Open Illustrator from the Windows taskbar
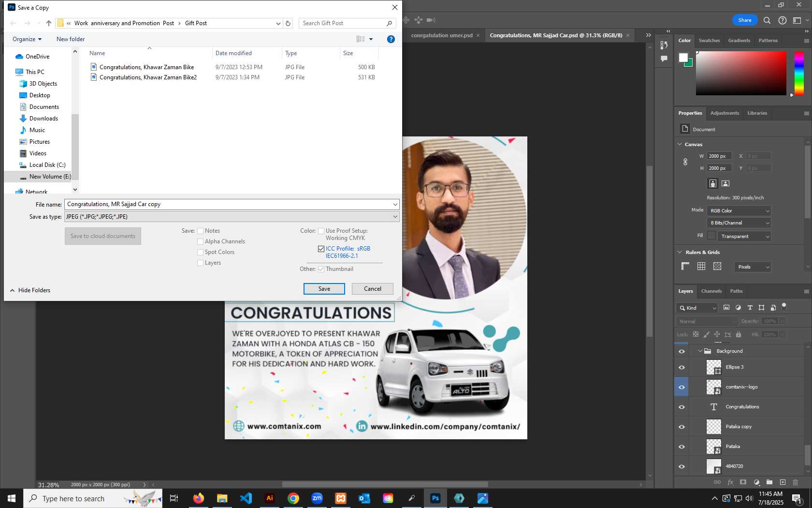Image resolution: width=812 pixels, height=508 pixels. (x=270, y=498)
